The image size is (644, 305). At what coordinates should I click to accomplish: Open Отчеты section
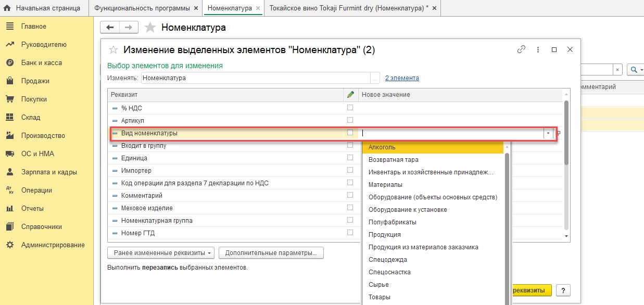tap(32, 209)
